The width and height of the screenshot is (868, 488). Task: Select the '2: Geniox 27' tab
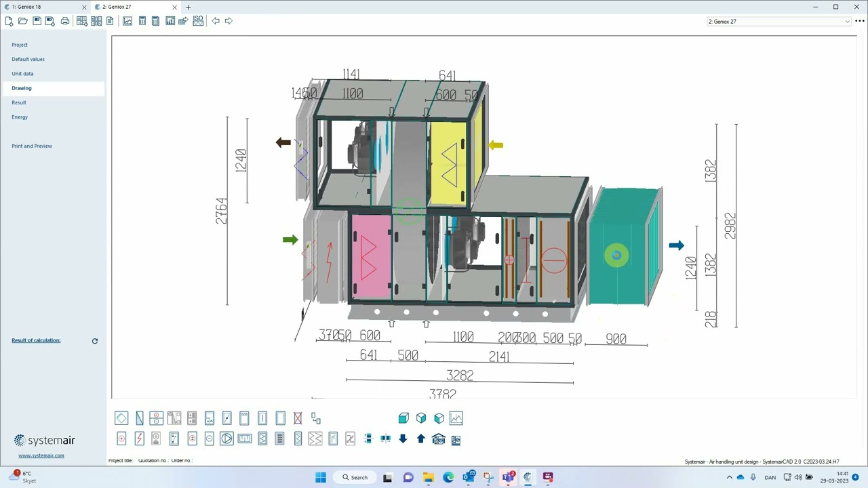135,7
